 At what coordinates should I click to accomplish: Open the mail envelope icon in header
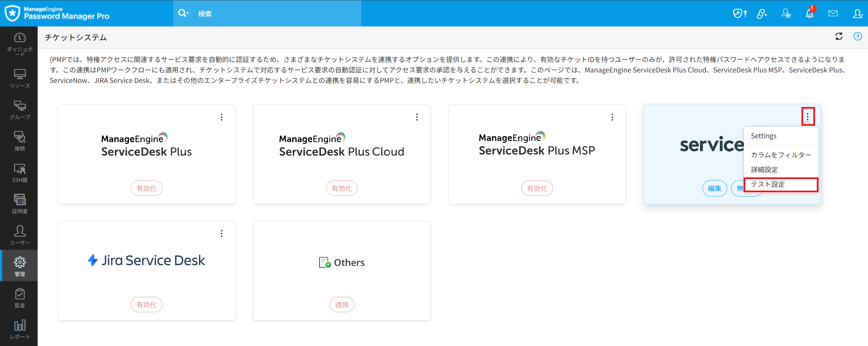point(833,14)
